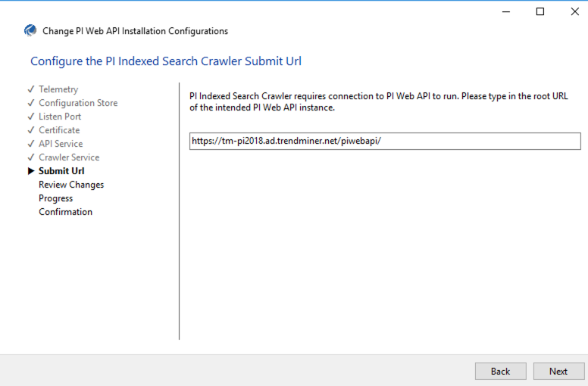Go to the Configuration Store step
This screenshot has height=386, width=588.
point(78,103)
